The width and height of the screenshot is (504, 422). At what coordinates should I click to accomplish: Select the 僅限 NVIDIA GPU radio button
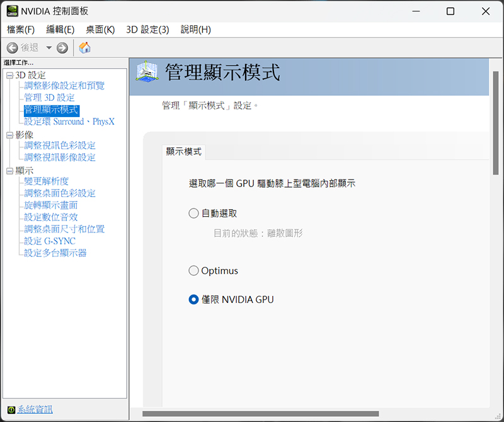tap(193, 300)
